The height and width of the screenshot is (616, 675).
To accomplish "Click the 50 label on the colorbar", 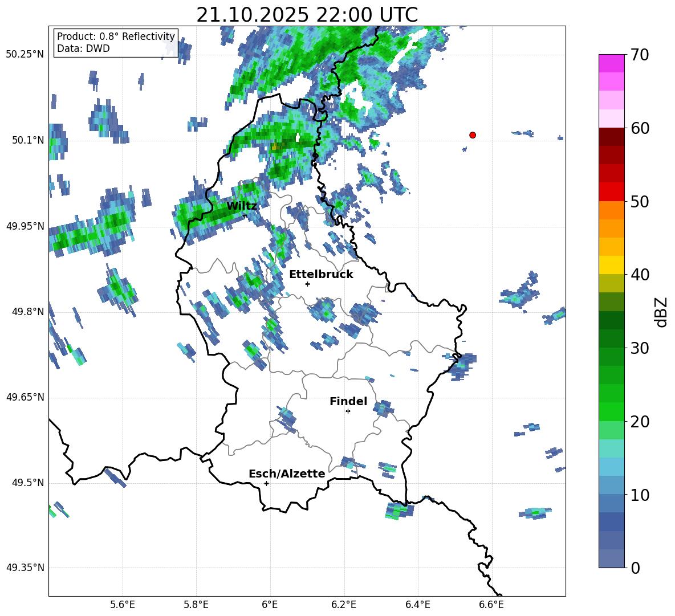I will (640, 201).
